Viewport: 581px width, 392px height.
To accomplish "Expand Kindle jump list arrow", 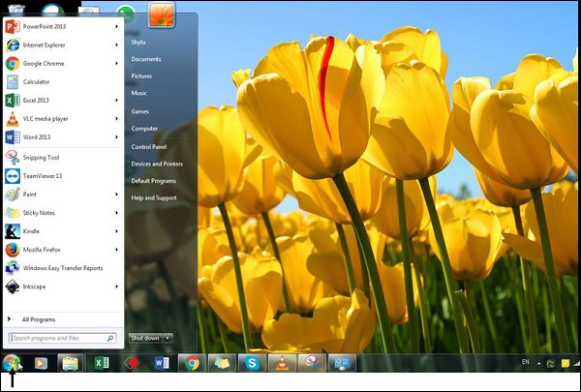I will pyautogui.click(x=117, y=231).
